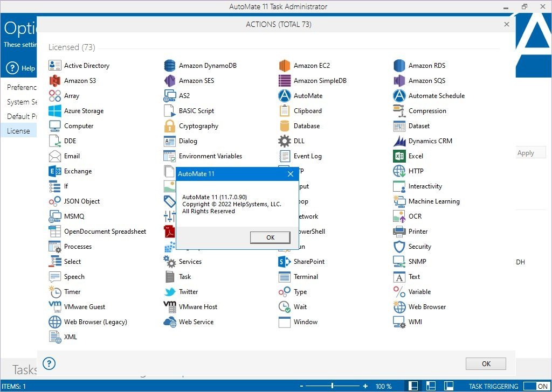Viewport: 552px width, 392px height.
Task: Select the HTTP globe icon
Action: (x=399, y=171)
